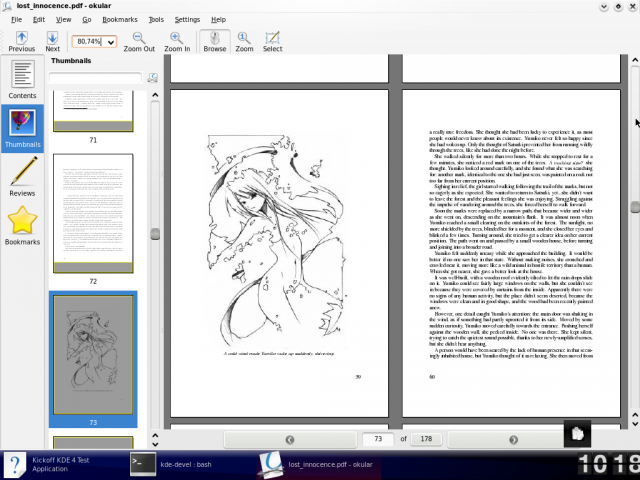The width and height of the screenshot is (640, 480).
Task: Click the bottom bar next page arrow button
Action: pos(513,439)
